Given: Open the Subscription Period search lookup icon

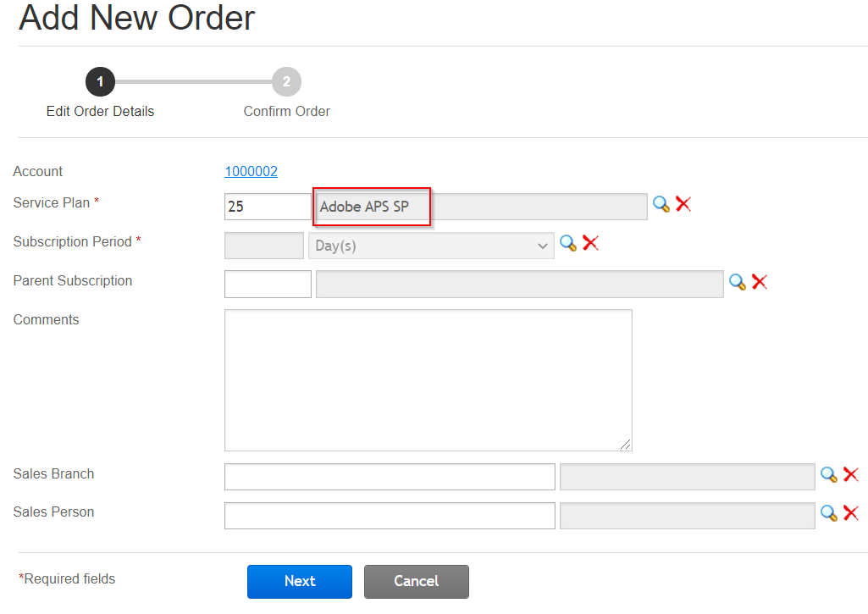Looking at the screenshot, I should click(x=568, y=243).
